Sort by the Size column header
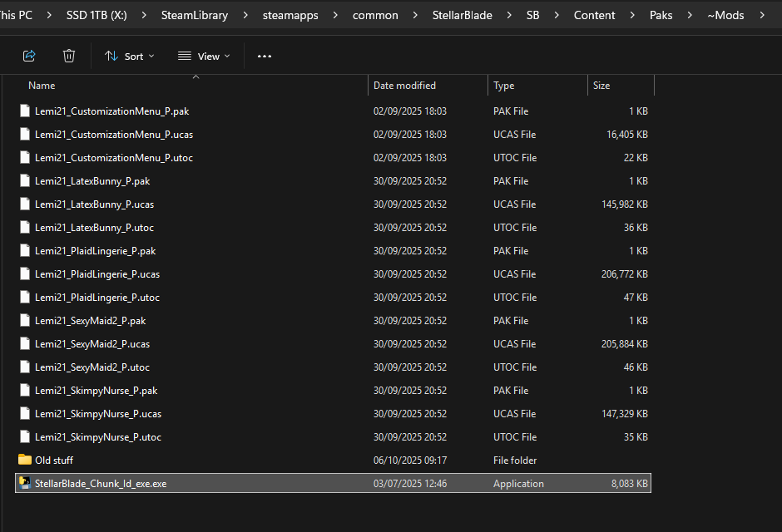 pos(601,85)
